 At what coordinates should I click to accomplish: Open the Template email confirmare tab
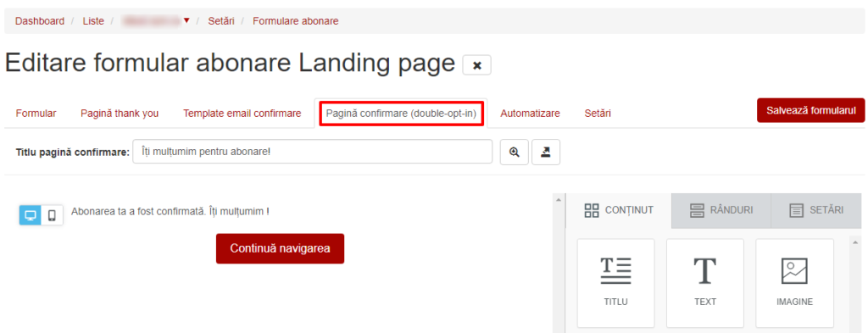[242, 114]
